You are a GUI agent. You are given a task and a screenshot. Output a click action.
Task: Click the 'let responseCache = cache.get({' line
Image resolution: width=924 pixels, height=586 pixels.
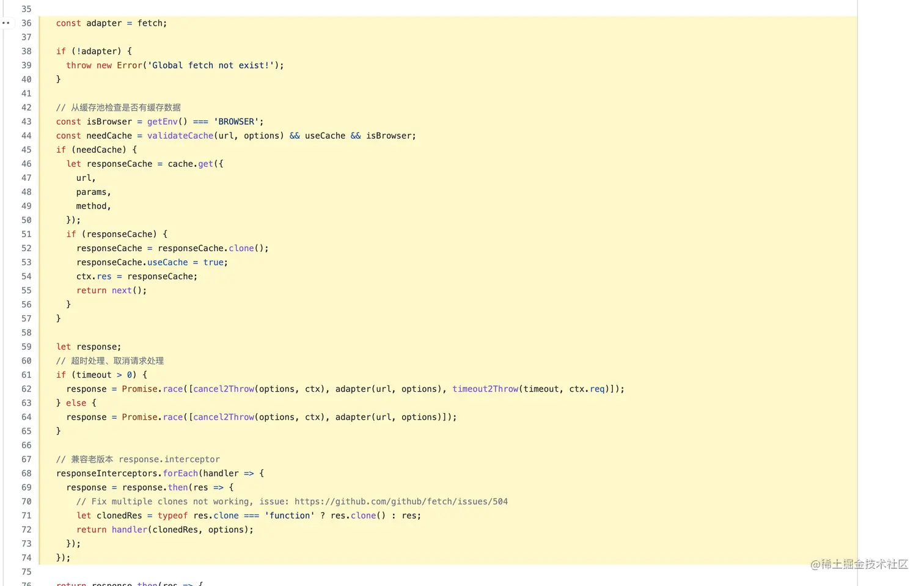click(x=145, y=164)
